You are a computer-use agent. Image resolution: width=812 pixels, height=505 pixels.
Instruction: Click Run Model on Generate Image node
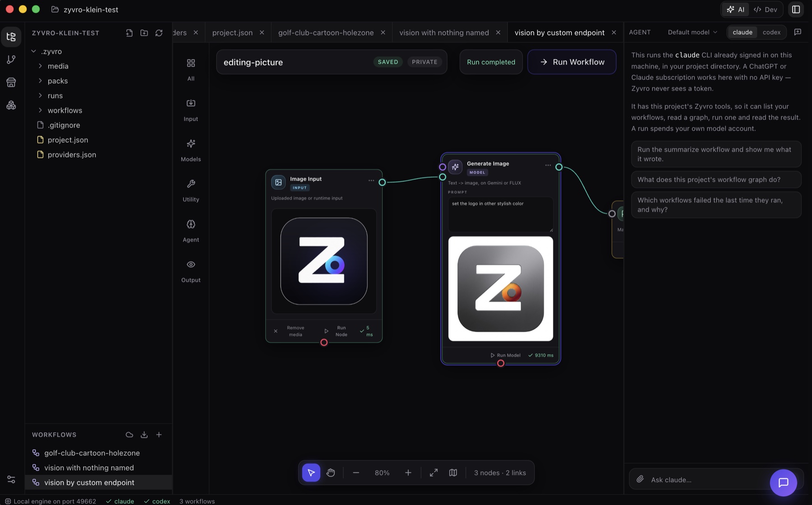pyautogui.click(x=505, y=355)
